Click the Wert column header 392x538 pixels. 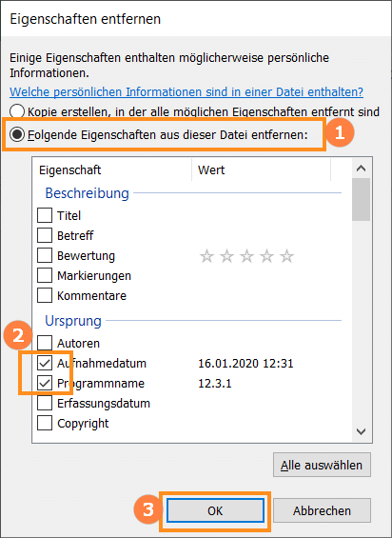(261, 169)
